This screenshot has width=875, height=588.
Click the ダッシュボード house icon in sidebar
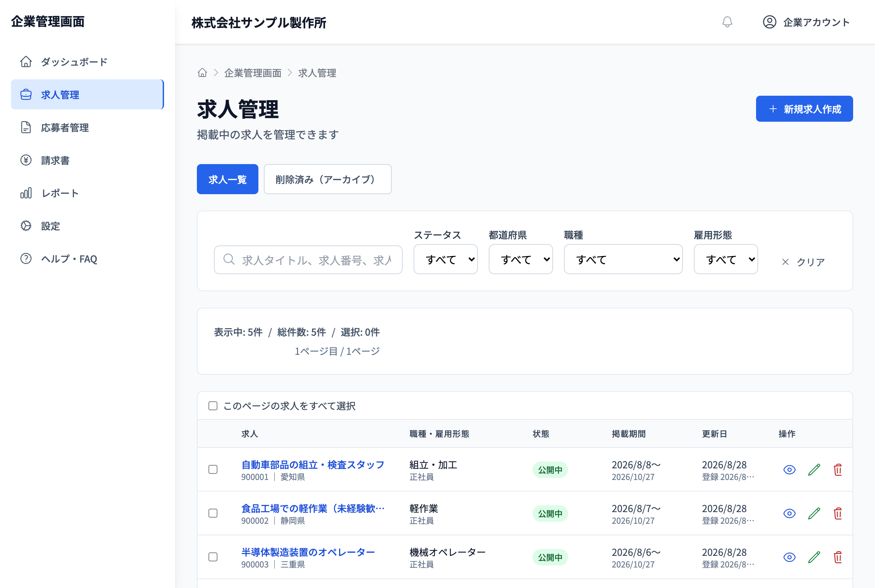pyautogui.click(x=26, y=62)
